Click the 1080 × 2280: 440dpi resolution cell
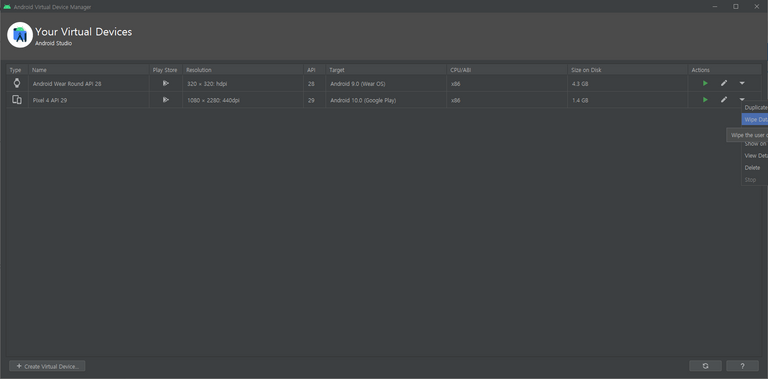The width and height of the screenshot is (768, 379). (x=243, y=100)
